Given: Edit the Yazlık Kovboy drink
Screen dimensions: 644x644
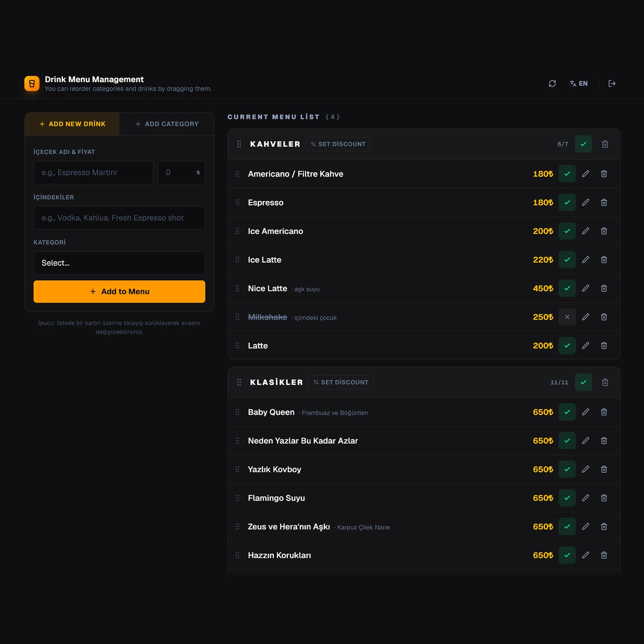Looking at the screenshot, I should [586, 469].
